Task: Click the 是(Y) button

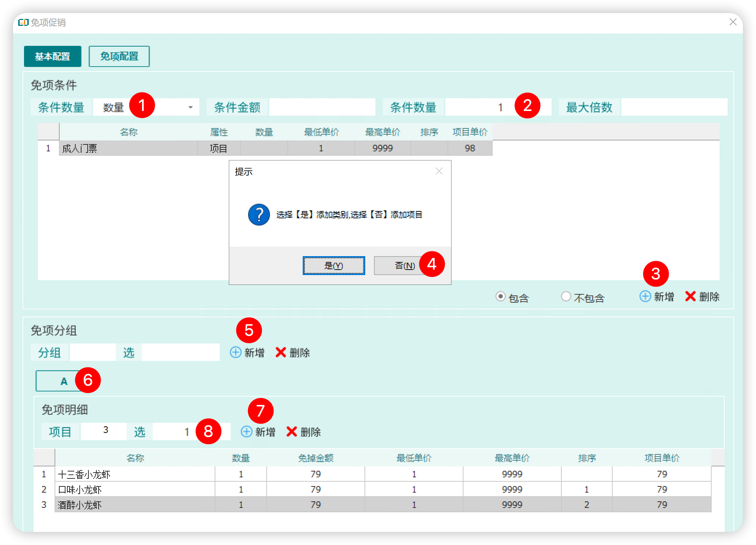Action: (x=334, y=266)
